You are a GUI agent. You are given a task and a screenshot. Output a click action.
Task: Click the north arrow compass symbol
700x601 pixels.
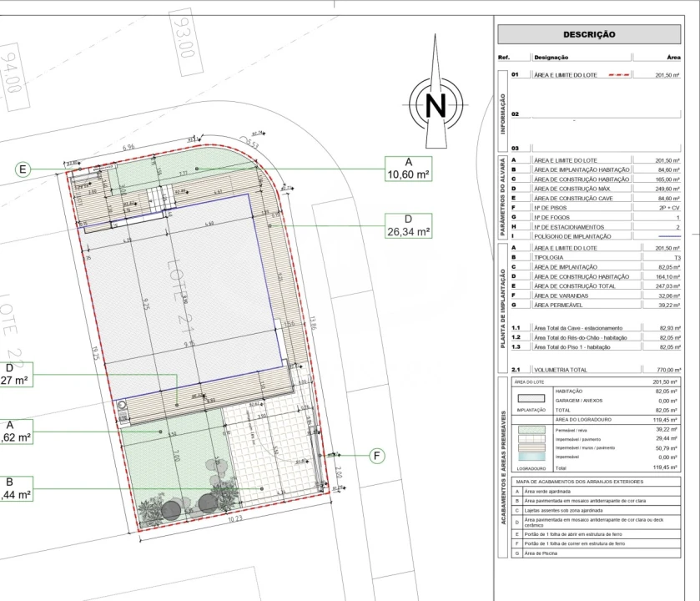pos(435,105)
